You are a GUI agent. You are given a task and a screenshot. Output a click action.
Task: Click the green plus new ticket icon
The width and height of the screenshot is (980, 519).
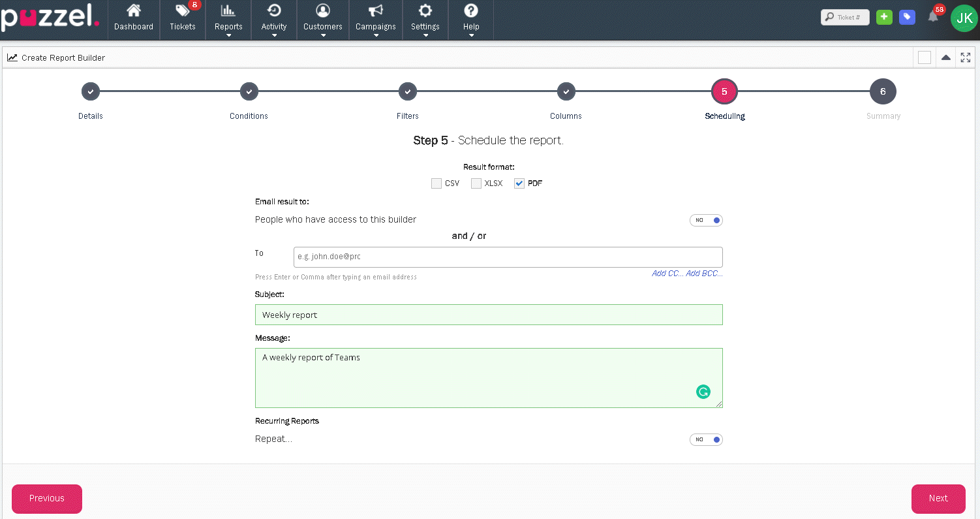pyautogui.click(x=884, y=18)
